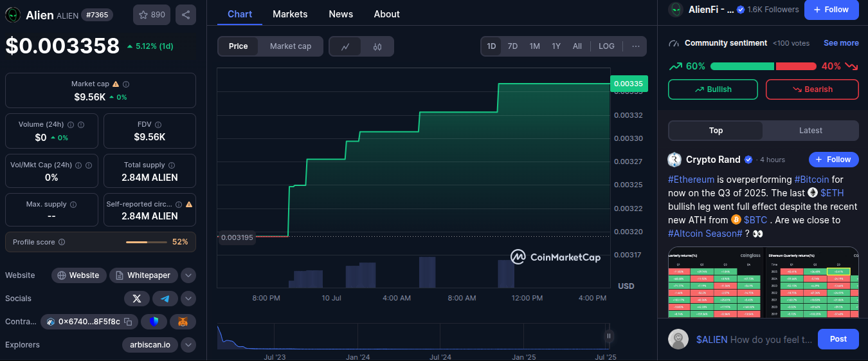Click the #Altcoin Season# hashtag
Image resolution: width=868 pixels, height=361 pixels.
coord(705,234)
